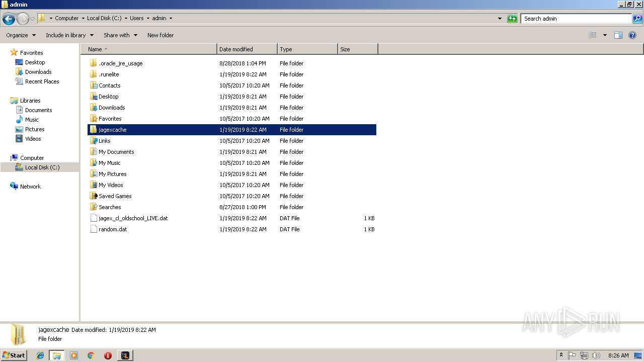Select the My Music folder icon
This screenshot has height=362, width=644.
pyautogui.click(x=93, y=163)
